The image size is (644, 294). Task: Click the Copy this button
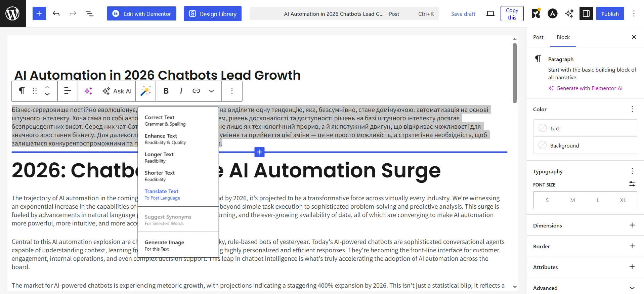click(512, 14)
